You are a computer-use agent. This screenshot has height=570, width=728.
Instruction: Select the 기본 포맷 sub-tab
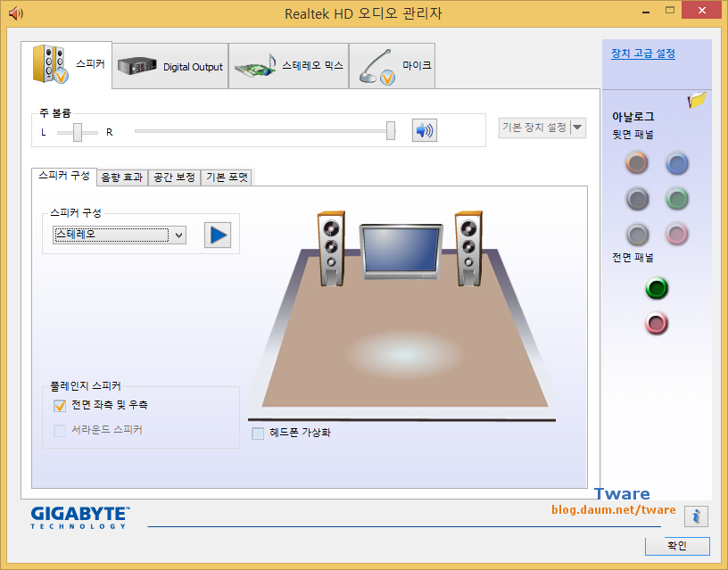(x=227, y=178)
